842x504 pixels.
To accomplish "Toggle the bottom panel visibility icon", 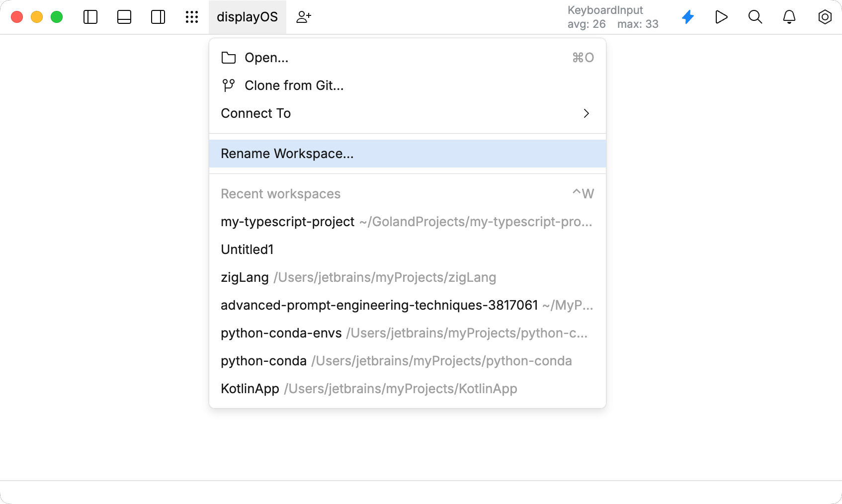I will 124,16.
